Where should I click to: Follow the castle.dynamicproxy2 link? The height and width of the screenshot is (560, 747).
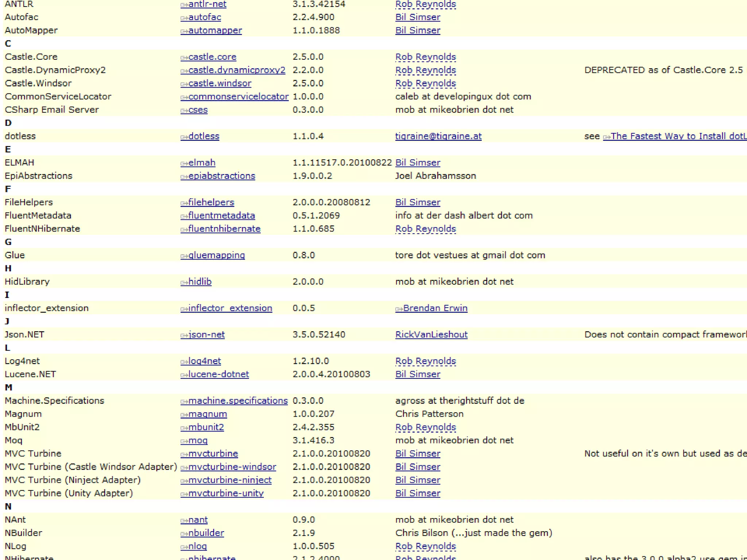pos(236,70)
